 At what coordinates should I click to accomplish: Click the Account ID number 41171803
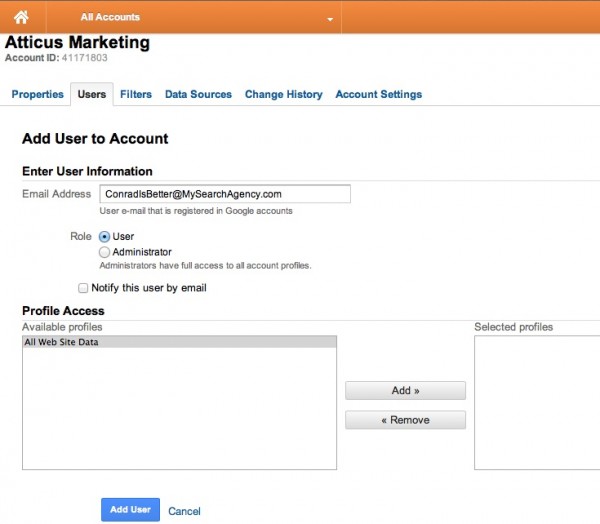pyautogui.click(x=85, y=58)
